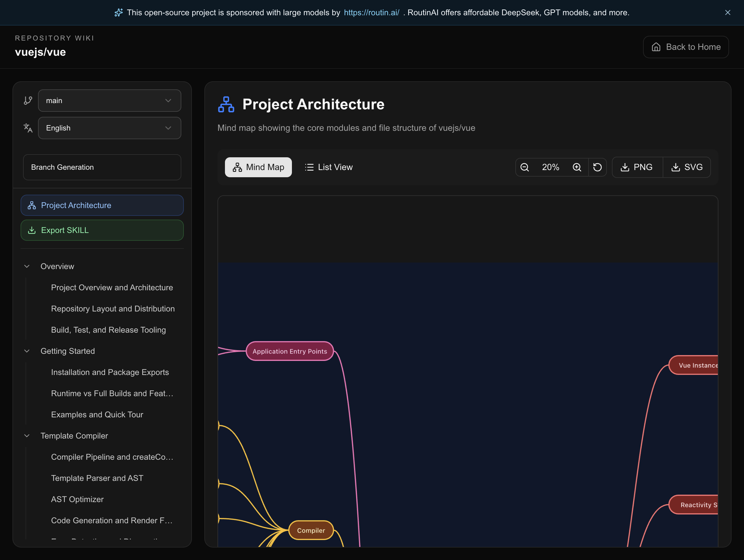Close the sponsorship banner
Image resolution: width=744 pixels, height=560 pixels.
point(727,12)
